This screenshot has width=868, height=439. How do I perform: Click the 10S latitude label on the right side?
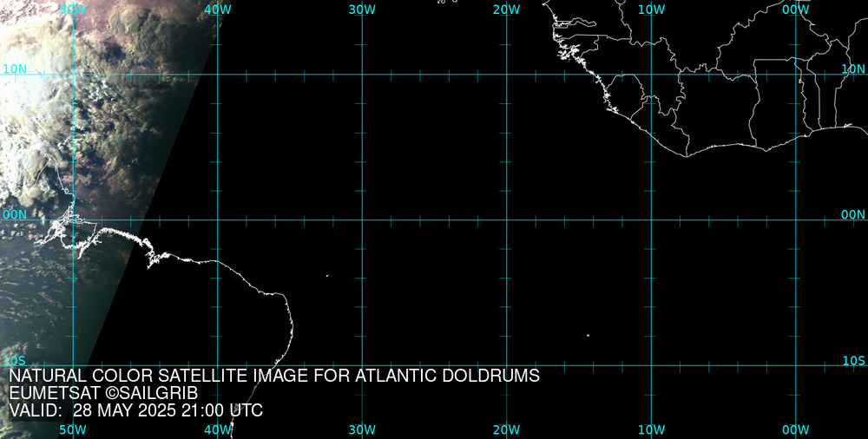pos(853,361)
